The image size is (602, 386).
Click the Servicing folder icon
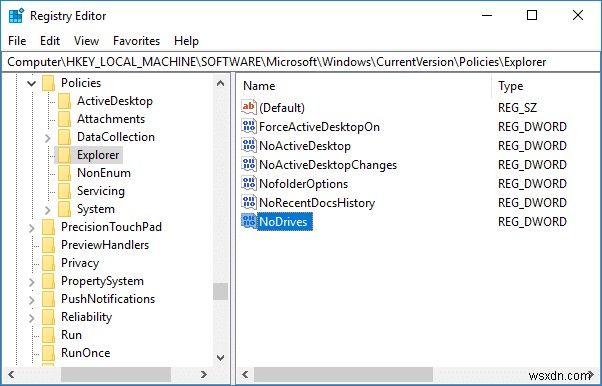coord(64,191)
